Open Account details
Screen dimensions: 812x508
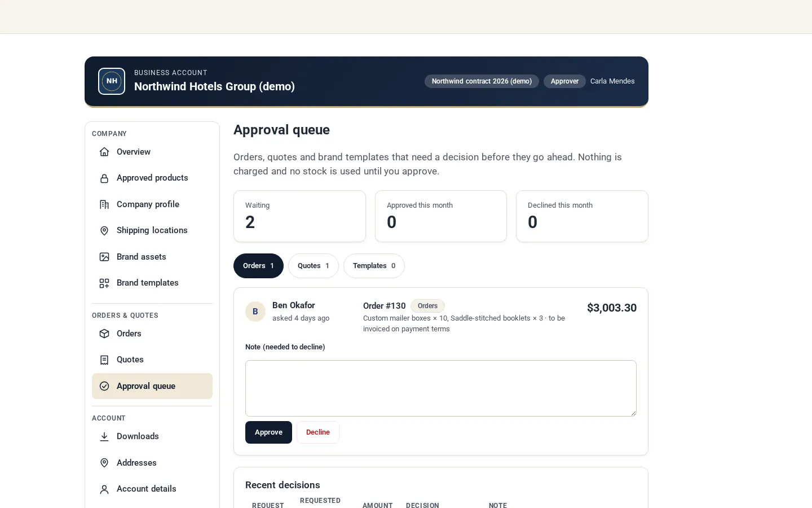click(x=152, y=489)
